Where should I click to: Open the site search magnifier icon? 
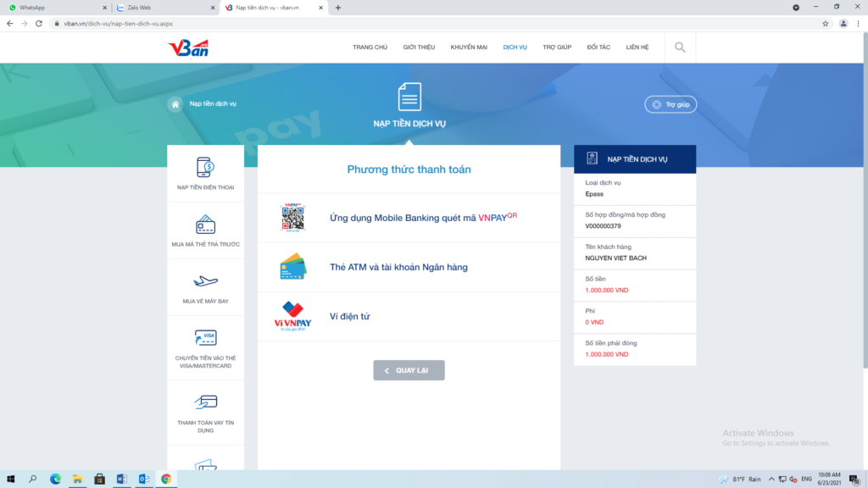pos(680,47)
